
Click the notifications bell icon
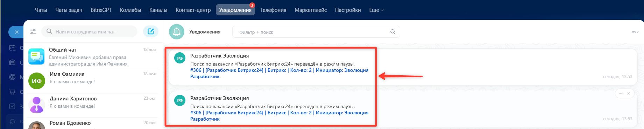pyautogui.click(x=177, y=32)
